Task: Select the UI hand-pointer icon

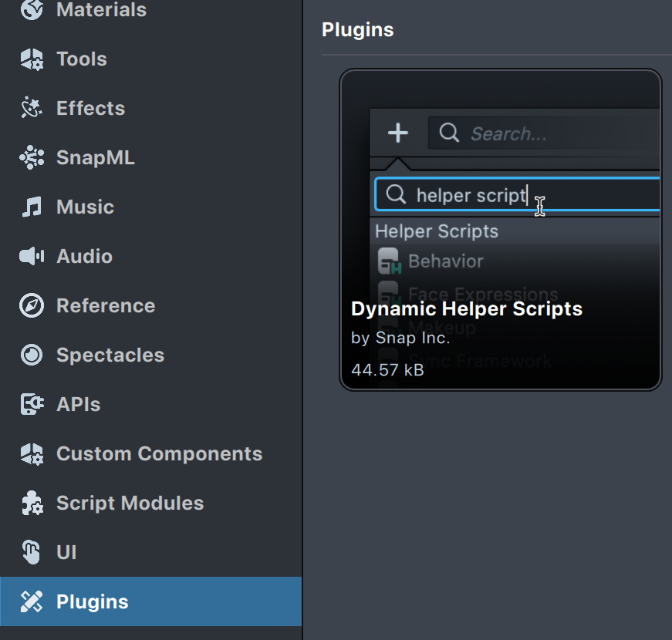Action: click(x=32, y=553)
